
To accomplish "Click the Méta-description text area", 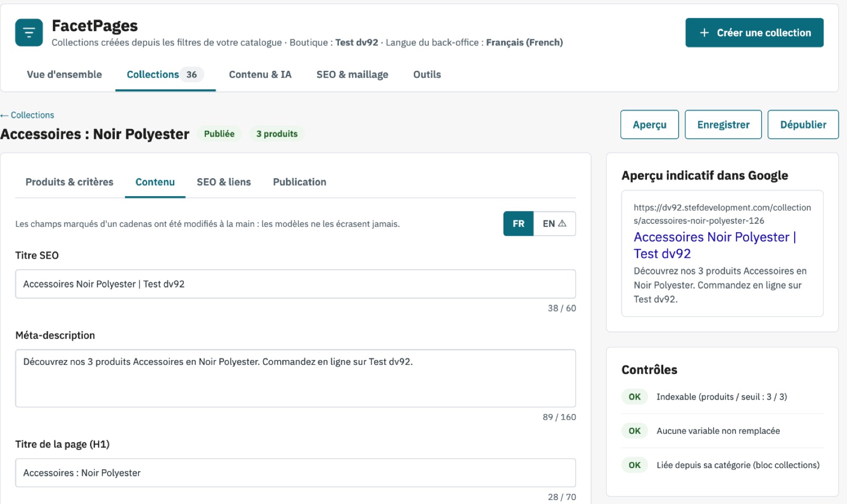I will pyautogui.click(x=295, y=378).
